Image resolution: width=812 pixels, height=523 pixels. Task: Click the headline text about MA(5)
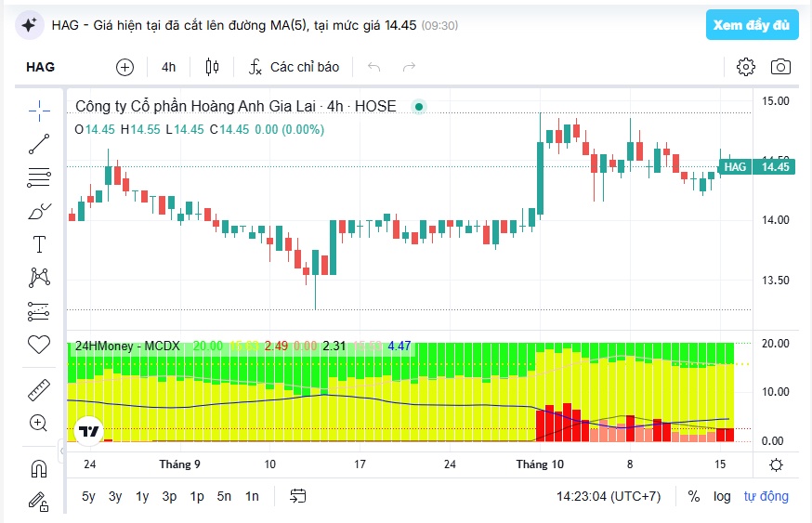234,25
